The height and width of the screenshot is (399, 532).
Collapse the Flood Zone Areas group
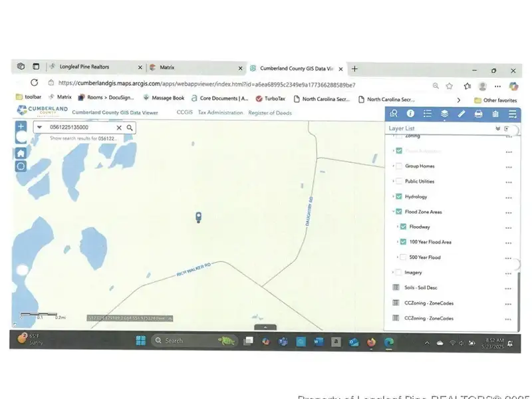(393, 212)
